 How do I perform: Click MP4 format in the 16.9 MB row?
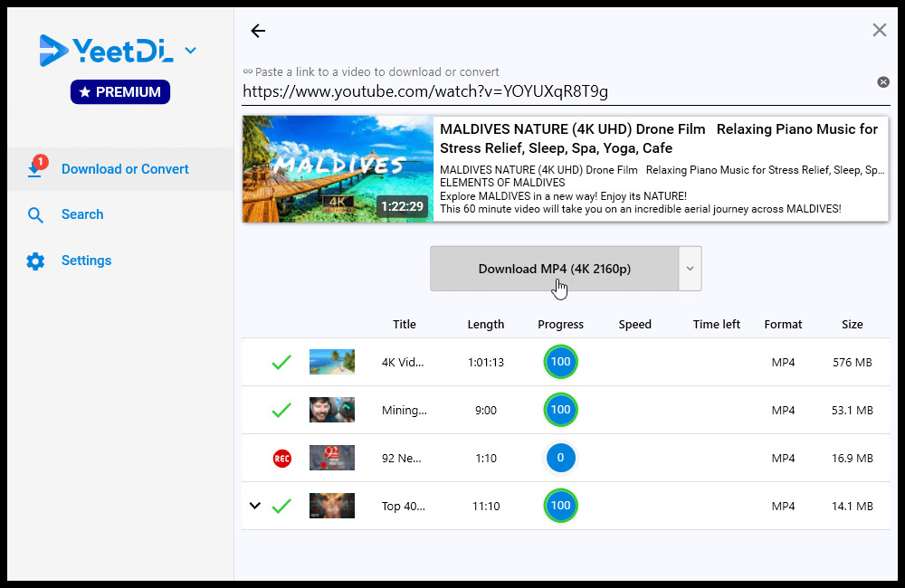tap(783, 458)
